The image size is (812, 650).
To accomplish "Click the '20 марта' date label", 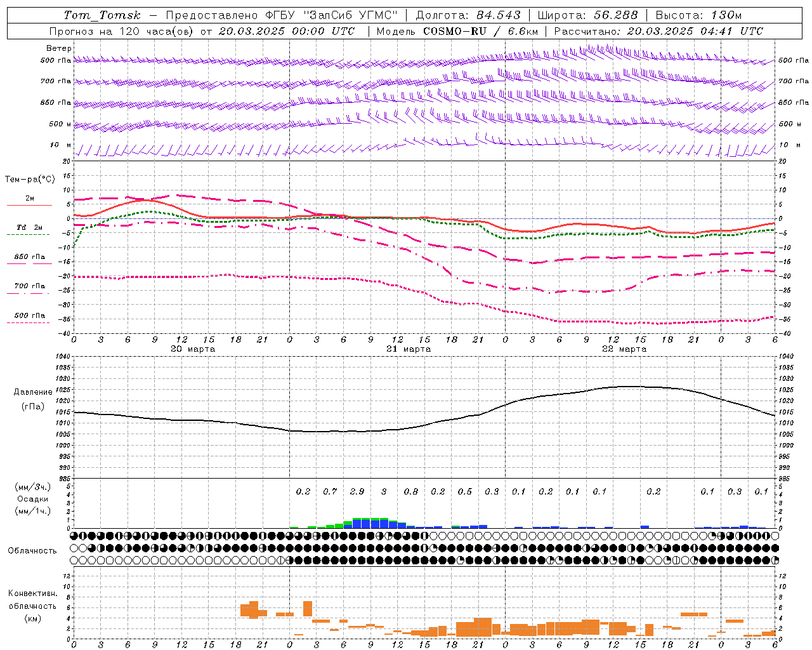I will (193, 349).
